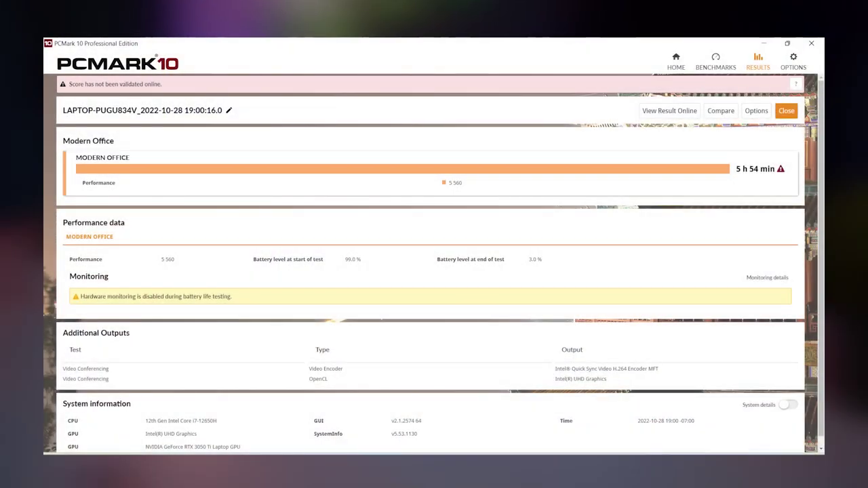Click the orange Modern Office battery bar

pyautogui.click(x=402, y=169)
